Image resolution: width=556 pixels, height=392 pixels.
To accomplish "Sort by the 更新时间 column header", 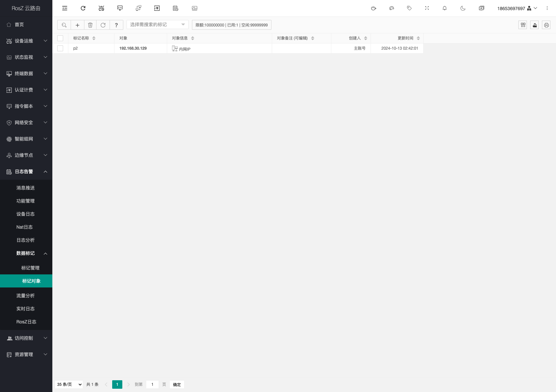I will pos(406,38).
